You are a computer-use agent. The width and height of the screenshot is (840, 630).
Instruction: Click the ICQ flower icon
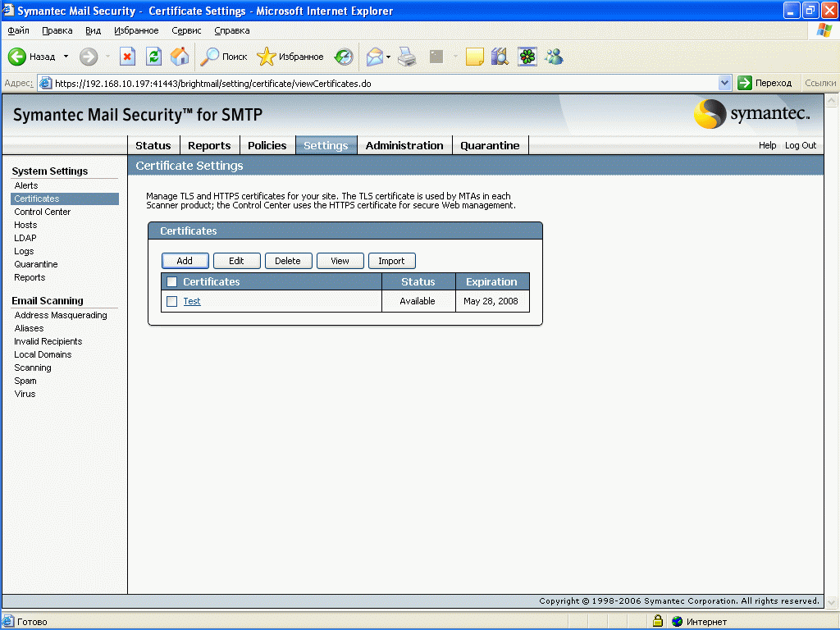pyautogui.click(x=527, y=57)
